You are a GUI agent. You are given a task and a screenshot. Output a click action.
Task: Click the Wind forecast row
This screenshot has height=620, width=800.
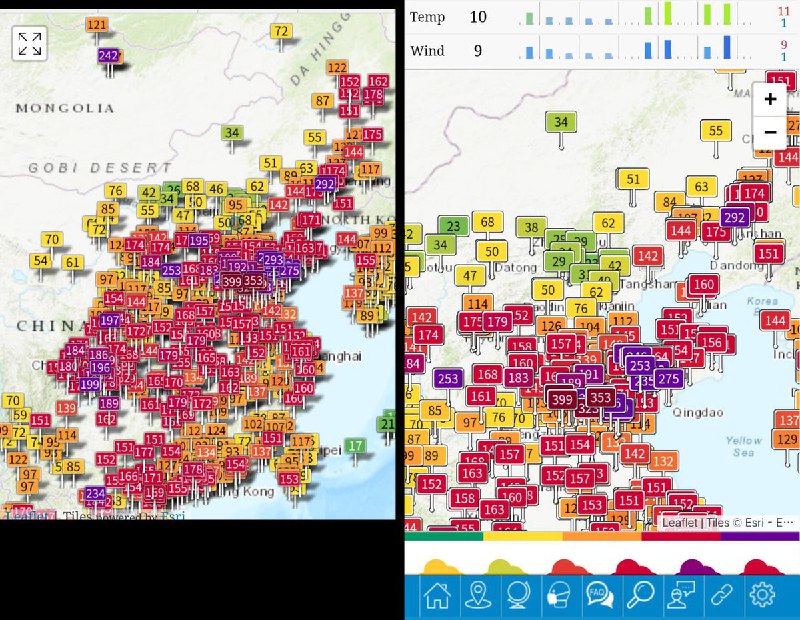point(600,49)
